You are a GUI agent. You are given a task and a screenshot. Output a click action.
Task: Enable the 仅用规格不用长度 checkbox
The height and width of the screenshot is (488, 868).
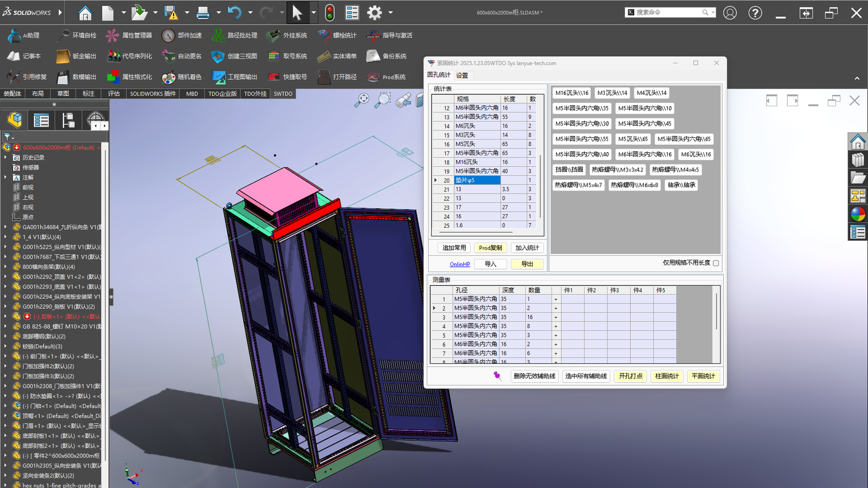716,263
